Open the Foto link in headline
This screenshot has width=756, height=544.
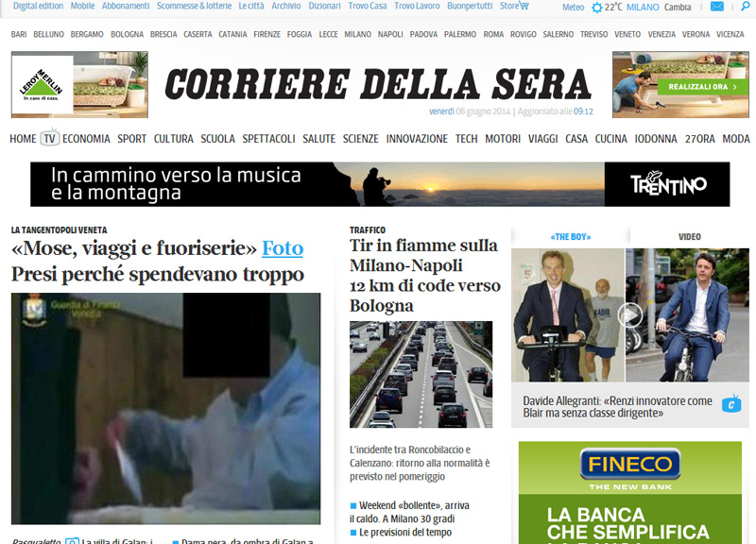pos(283,248)
